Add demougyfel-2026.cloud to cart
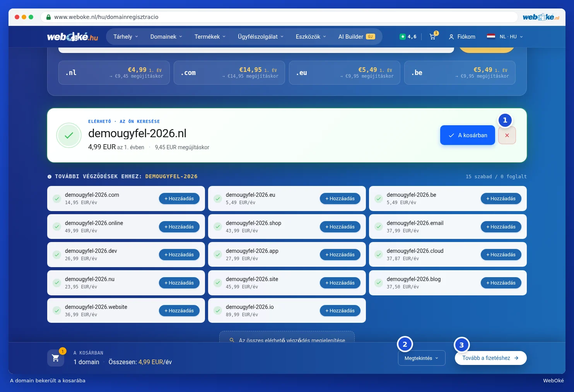 501,255
